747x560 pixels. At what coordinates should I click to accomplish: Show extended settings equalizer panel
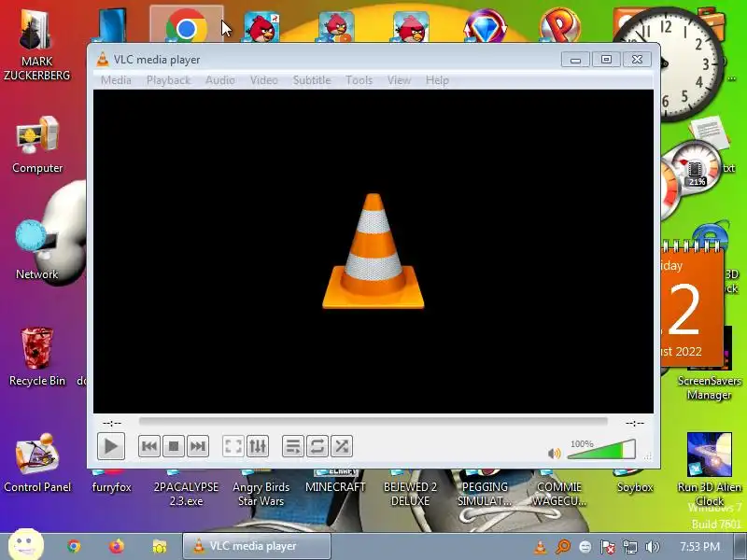pyautogui.click(x=258, y=446)
